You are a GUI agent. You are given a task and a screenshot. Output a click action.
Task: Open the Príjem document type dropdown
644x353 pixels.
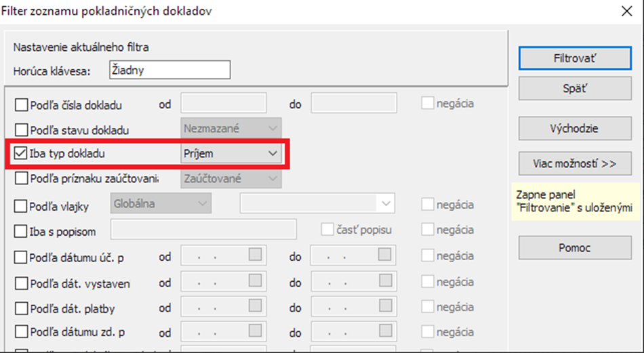[x=230, y=154]
